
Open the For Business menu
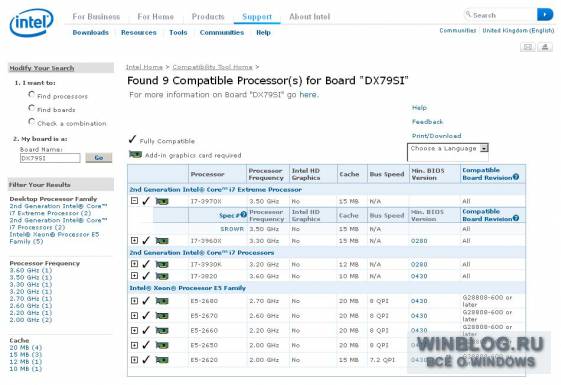click(x=96, y=17)
